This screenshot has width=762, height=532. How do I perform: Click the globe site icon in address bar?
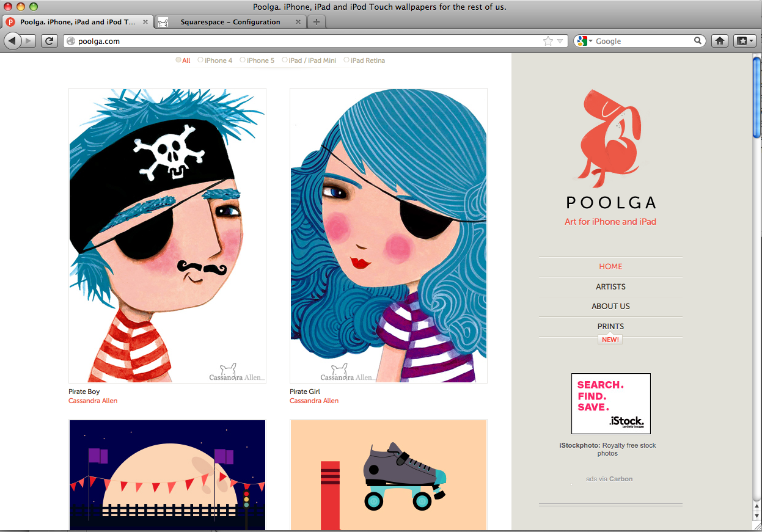(71, 41)
